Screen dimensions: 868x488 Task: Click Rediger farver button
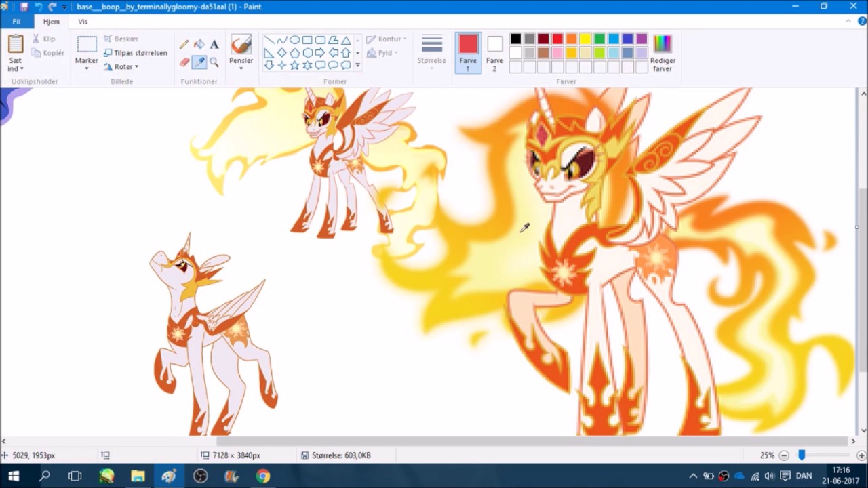tap(663, 53)
